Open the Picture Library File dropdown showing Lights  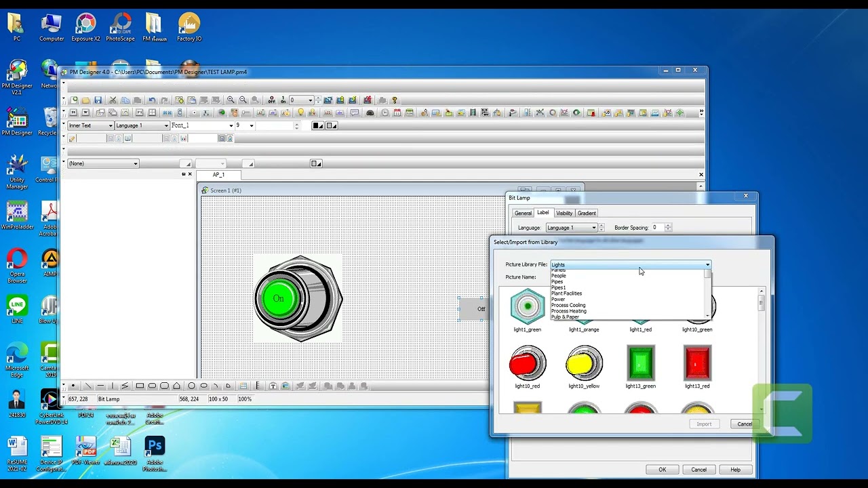tap(631, 264)
